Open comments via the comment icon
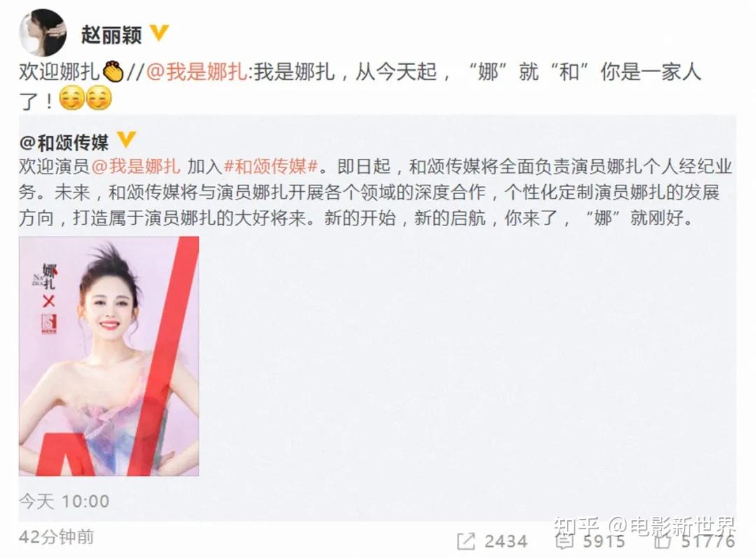This screenshot has height=558, width=756. 565,541
